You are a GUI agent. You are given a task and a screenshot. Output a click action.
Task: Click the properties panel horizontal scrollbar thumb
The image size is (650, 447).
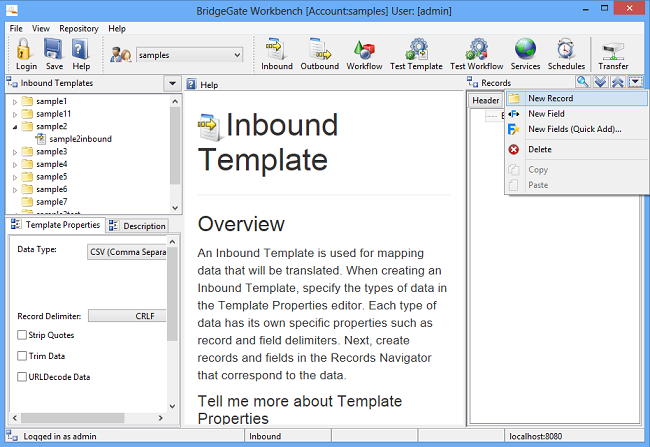(73, 418)
